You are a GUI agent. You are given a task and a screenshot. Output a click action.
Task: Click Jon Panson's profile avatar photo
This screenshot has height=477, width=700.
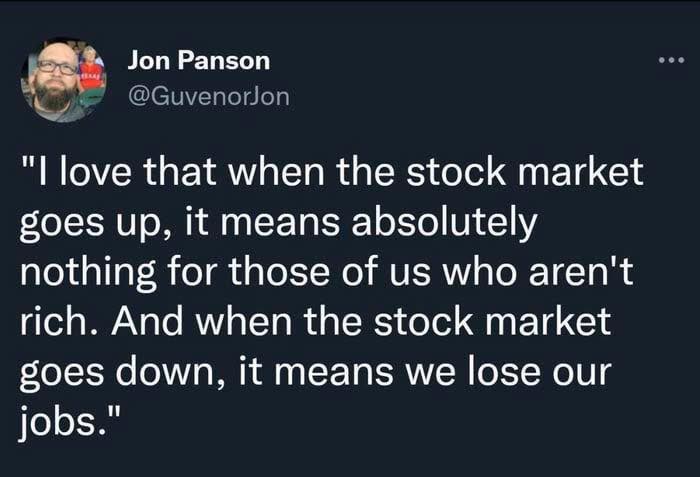(63, 81)
